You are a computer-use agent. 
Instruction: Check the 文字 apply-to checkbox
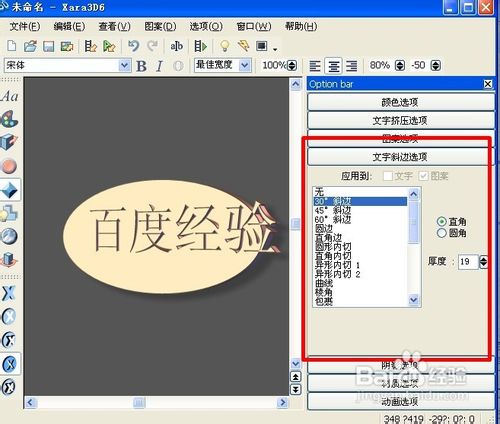pos(388,176)
